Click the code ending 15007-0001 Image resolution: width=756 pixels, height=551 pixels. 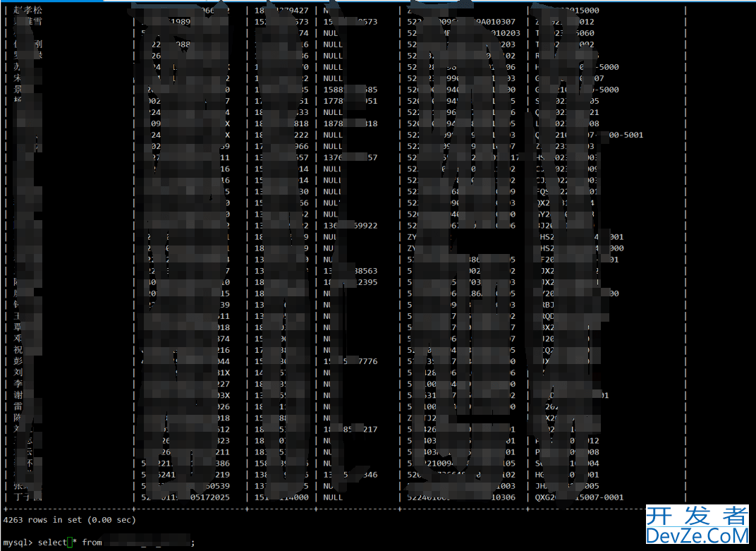(x=579, y=497)
